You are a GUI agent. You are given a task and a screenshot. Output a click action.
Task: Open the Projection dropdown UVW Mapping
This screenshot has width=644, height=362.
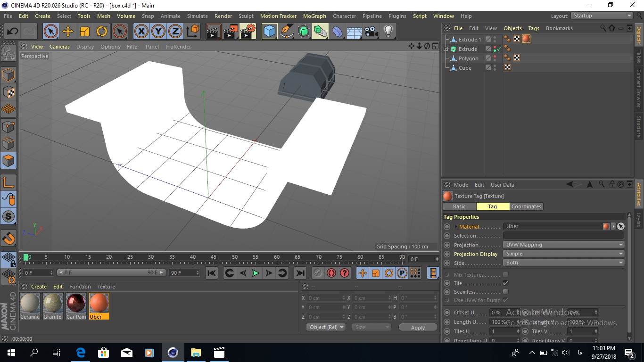[564, 245]
